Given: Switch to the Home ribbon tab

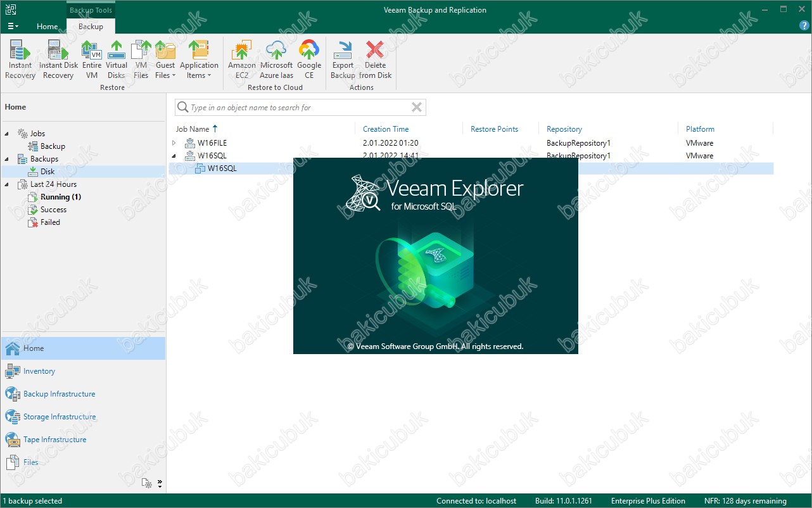Looking at the screenshot, I should click(x=47, y=27).
